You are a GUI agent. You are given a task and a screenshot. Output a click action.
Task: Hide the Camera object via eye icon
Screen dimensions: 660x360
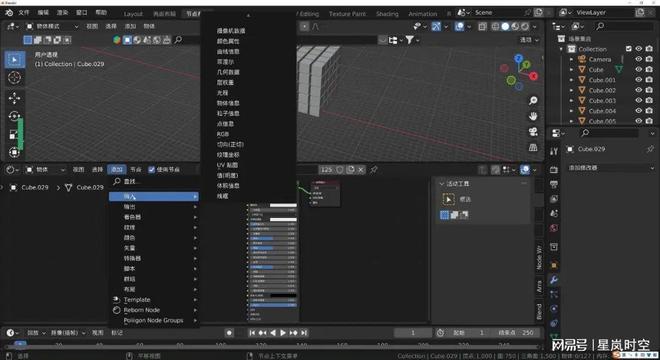(639, 59)
